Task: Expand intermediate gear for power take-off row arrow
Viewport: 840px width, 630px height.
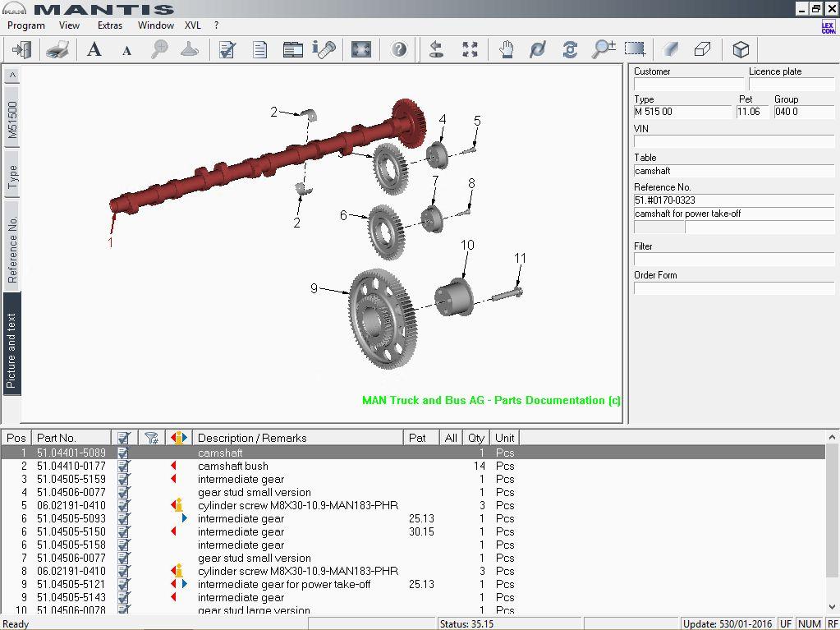Action: (186, 584)
